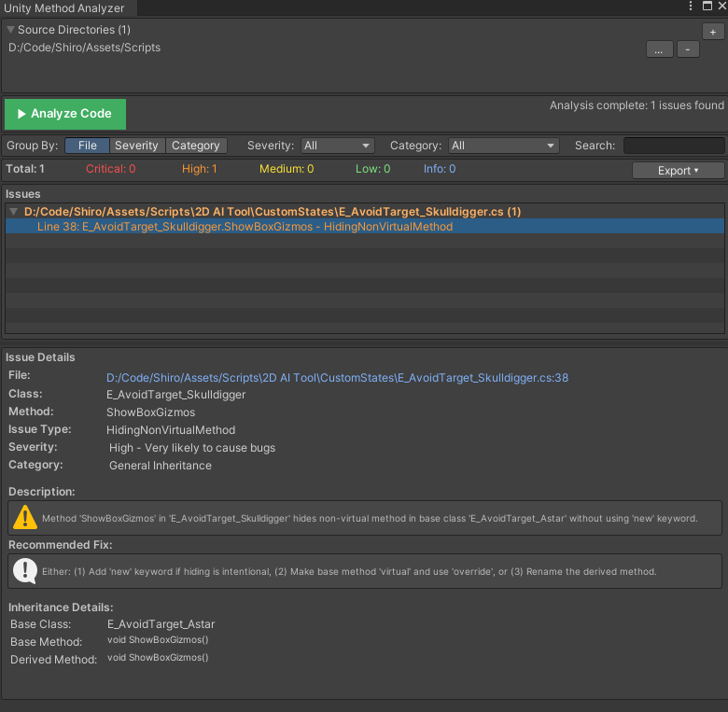
Task: Click the source path D:/Code/Shiro/Assets/Scripts
Action: click(x=85, y=48)
